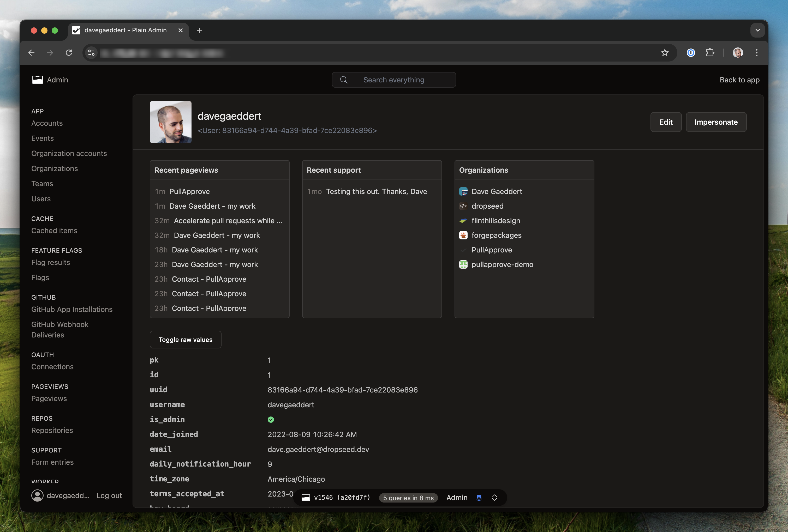Open the database queries icon in toolbar
The height and width of the screenshot is (532, 788).
coord(479,497)
